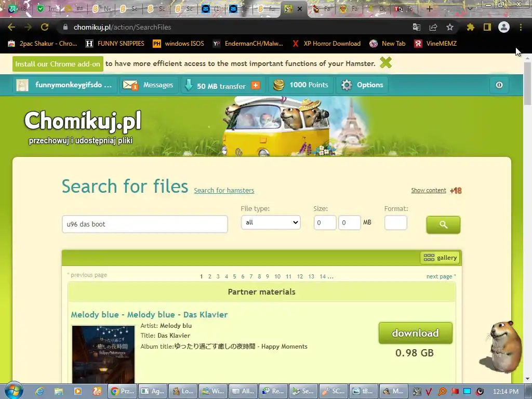Open Windows Media Player taskbar icon
The width and height of the screenshot is (532, 399).
point(78,392)
